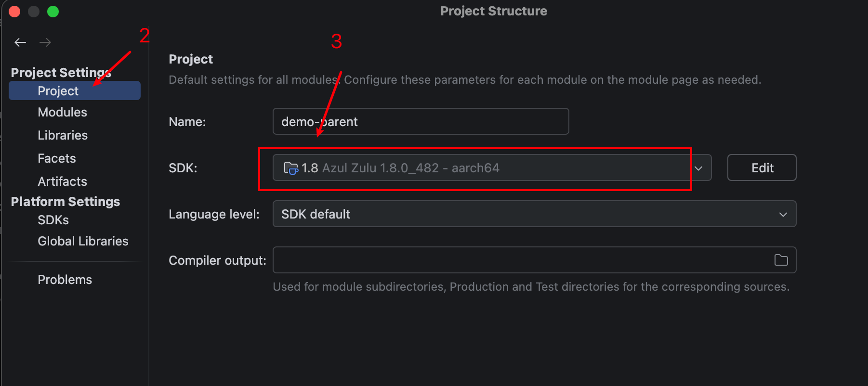Close the Project Structure window
The height and width of the screenshot is (386, 868).
pos(14,12)
